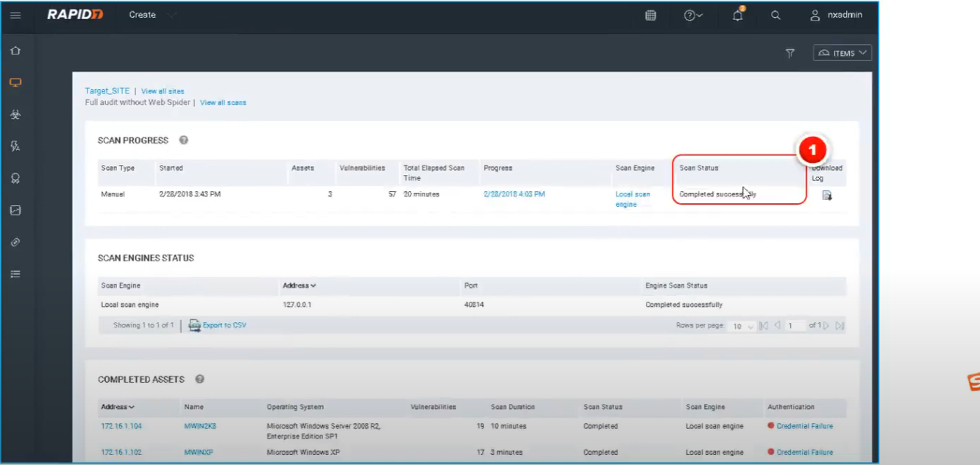This screenshot has width=980, height=465.
Task: Go to last page of engines table
Action: (x=839, y=326)
